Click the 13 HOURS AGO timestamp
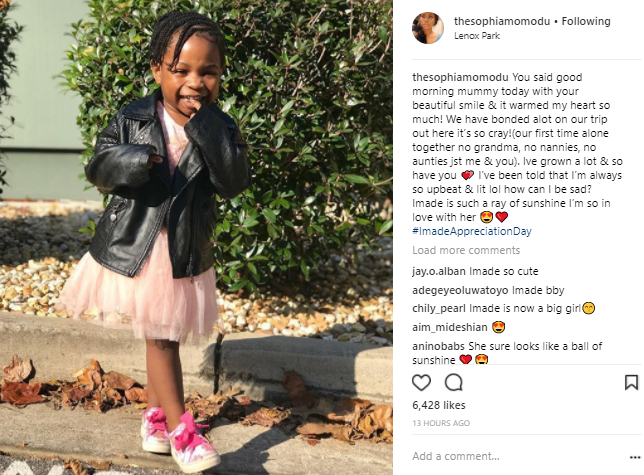Screen dimensions: 644x475 click(x=441, y=423)
